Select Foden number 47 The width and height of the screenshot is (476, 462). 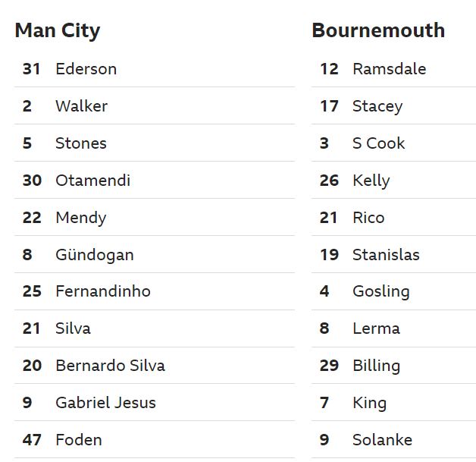tap(154, 439)
